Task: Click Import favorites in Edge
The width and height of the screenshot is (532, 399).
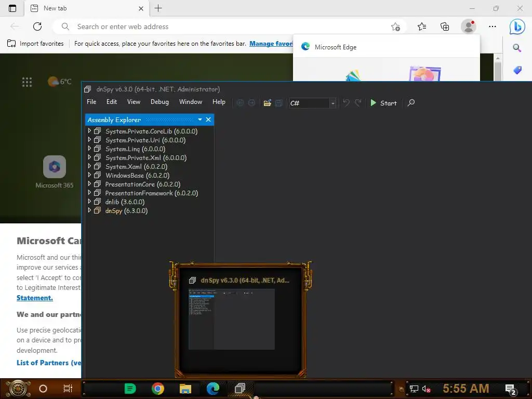Action: [x=35, y=44]
